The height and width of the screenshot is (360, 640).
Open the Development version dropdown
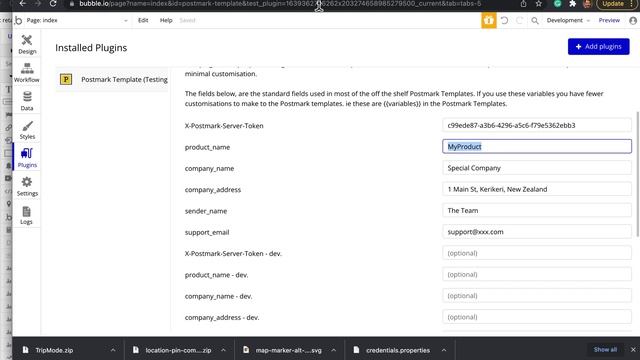pos(568,20)
